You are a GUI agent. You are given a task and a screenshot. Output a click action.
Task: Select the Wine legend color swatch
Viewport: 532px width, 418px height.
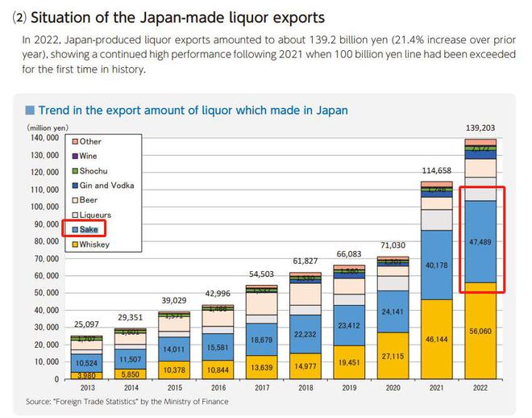73,157
